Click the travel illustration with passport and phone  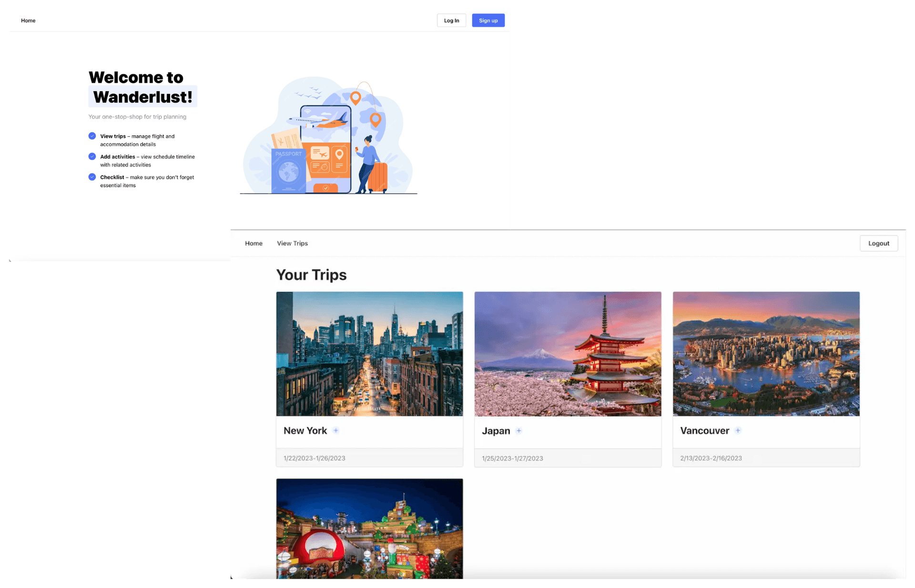pyautogui.click(x=328, y=135)
